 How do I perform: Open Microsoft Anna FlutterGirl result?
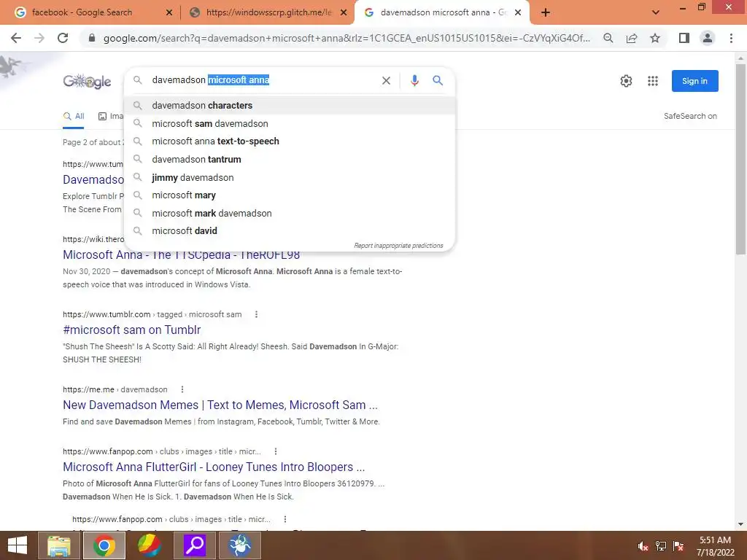[x=214, y=467]
